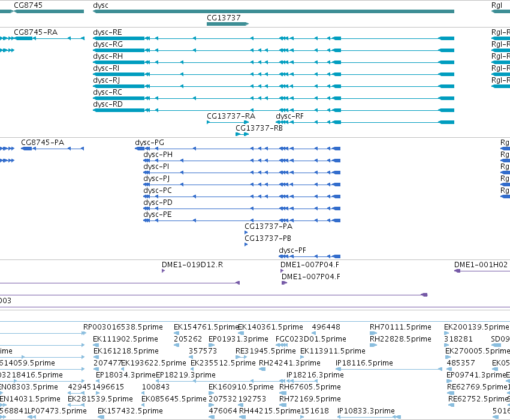Select BAC end DME1-019D12.R

pyautogui.click(x=163, y=271)
